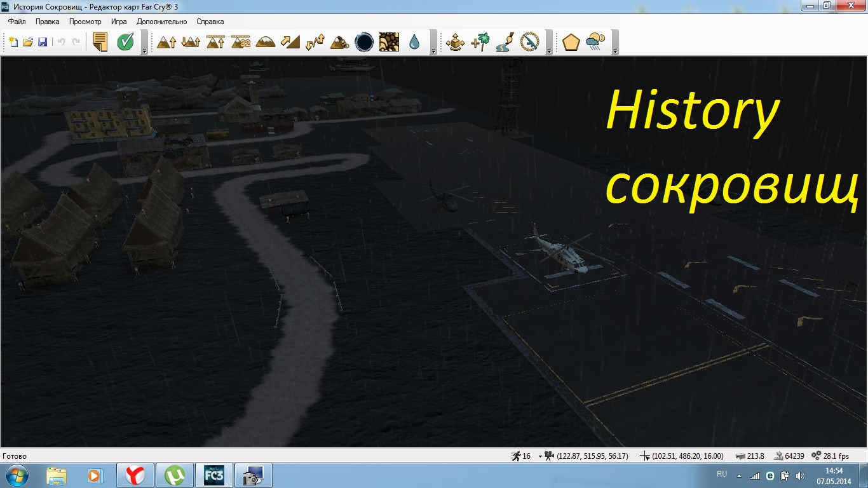Open the volume speaker tray icon
The image size is (868, 488).
point(799,475)
